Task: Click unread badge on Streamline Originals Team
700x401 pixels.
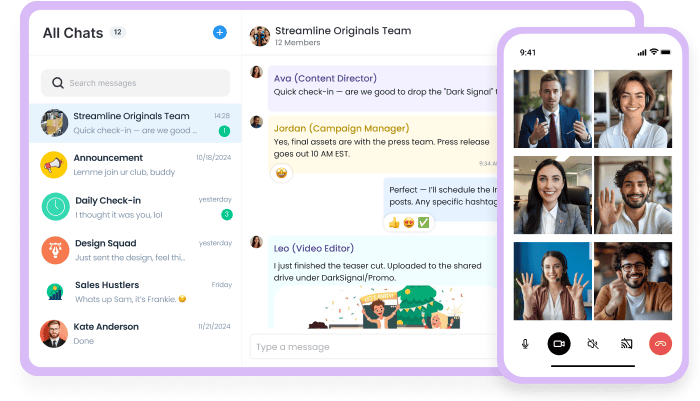Action: pos(225,131)
